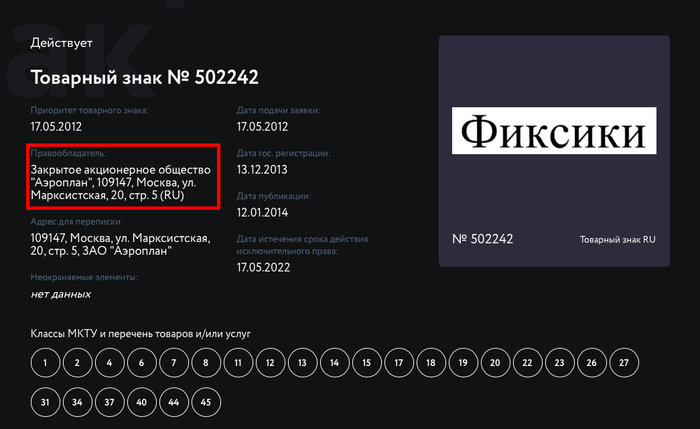This screenshot has height=429, width=700.
Task: Select MKTU class 2 circle
Action: 77,362
